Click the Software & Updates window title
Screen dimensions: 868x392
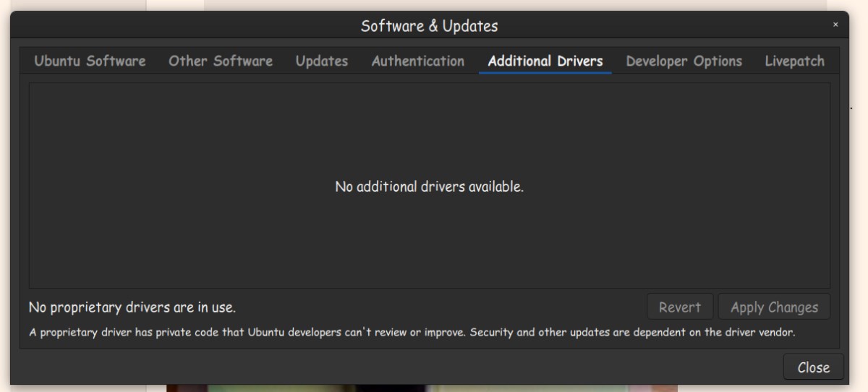[429, 26]
